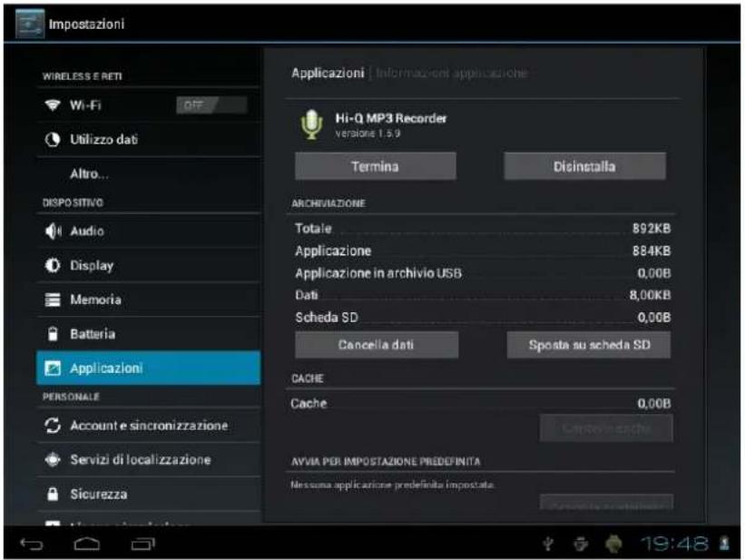This screenshot has width=745, height=560.
Task: Tap the versione 1.5.9 text
Action: (x=368, y=133)
